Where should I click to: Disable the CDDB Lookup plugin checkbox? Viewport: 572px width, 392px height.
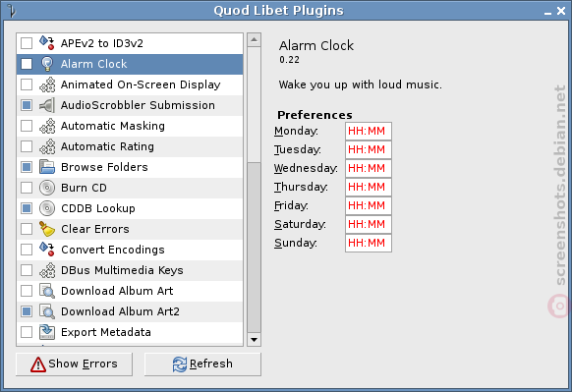(x=27, y=208)
